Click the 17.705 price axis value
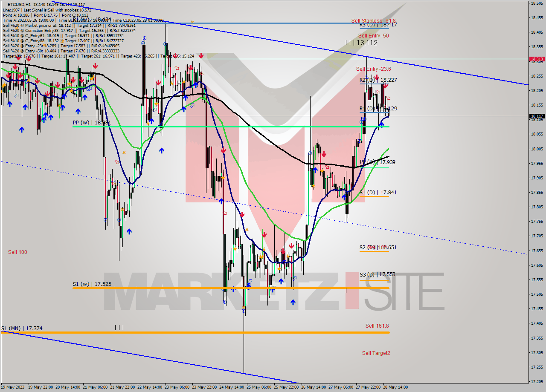Screen dimensions: 546x392 pos(537,236)
